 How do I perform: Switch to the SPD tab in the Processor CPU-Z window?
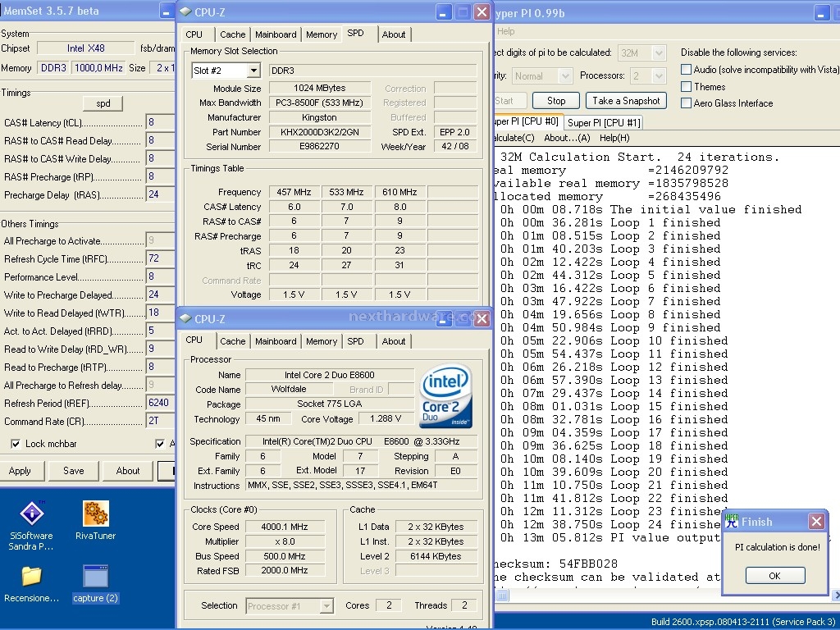click(355, 341)
